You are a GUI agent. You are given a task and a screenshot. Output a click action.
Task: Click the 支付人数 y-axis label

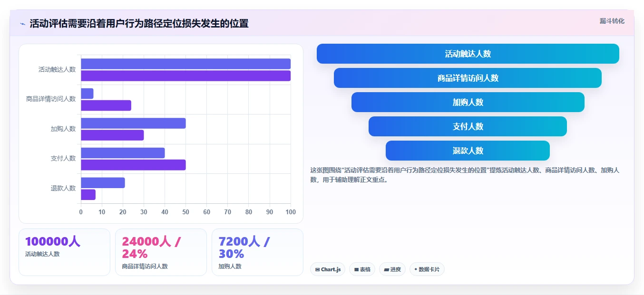click(63, 159)
